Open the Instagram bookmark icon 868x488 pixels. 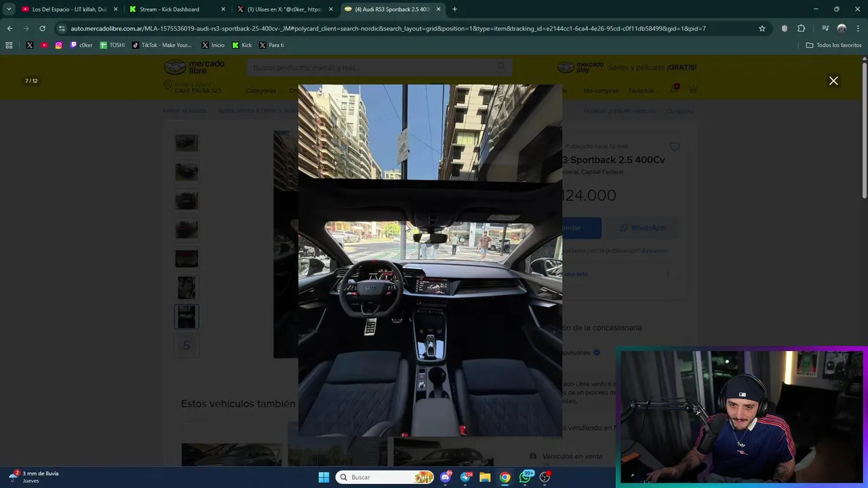pyautogui.click(x=59, y=45)
